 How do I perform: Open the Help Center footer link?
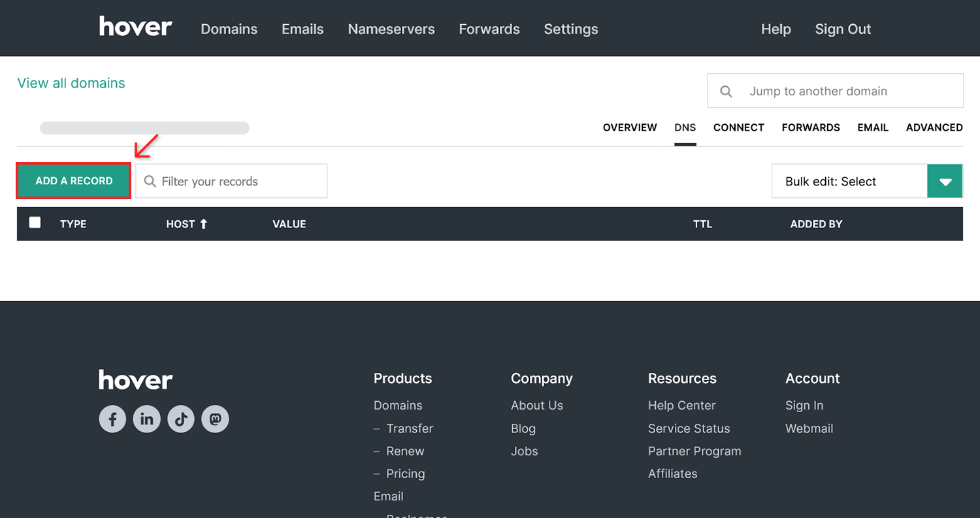pos(681,406)
